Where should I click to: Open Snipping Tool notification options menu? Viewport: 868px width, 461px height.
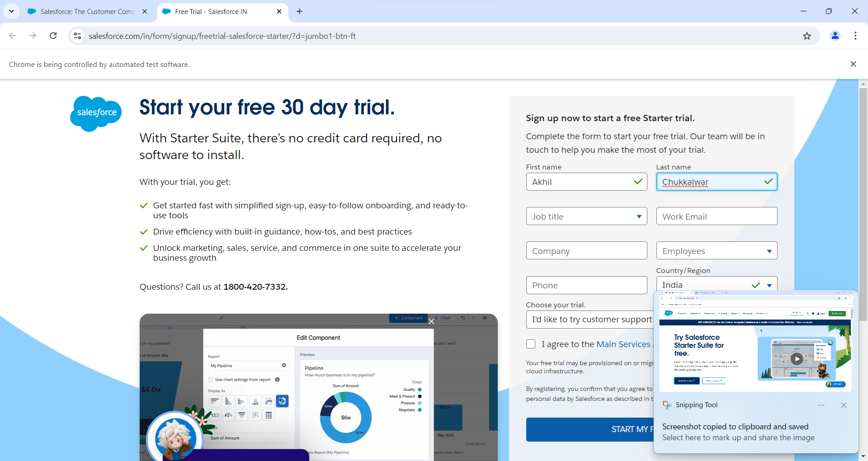pyautogui.click(x=821, y=405)
